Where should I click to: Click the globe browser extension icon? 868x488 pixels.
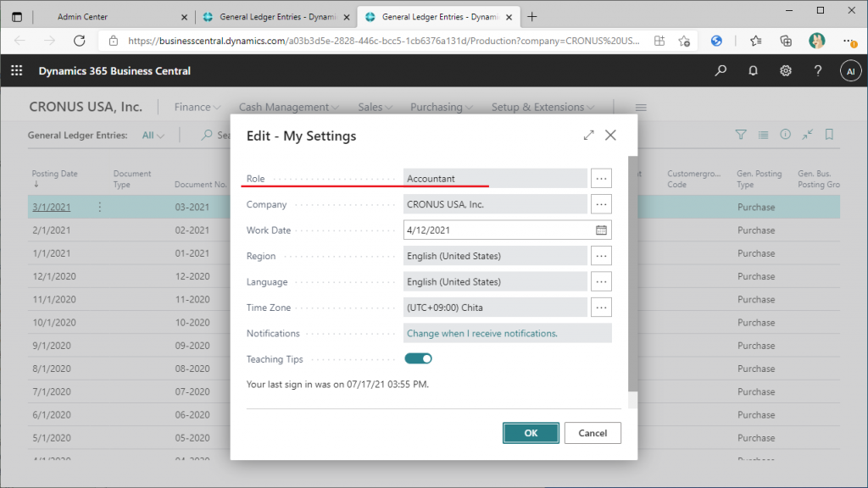point(716,41)
